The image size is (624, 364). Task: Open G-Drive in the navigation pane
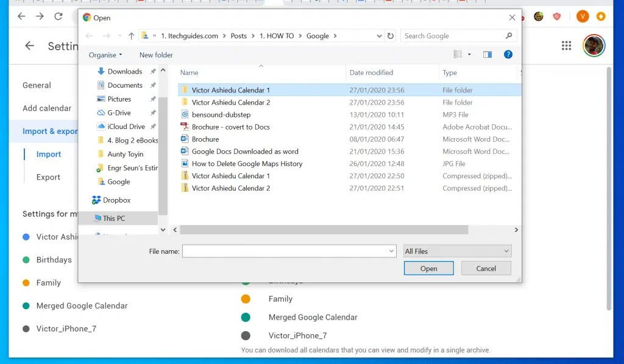coord(119,113)
